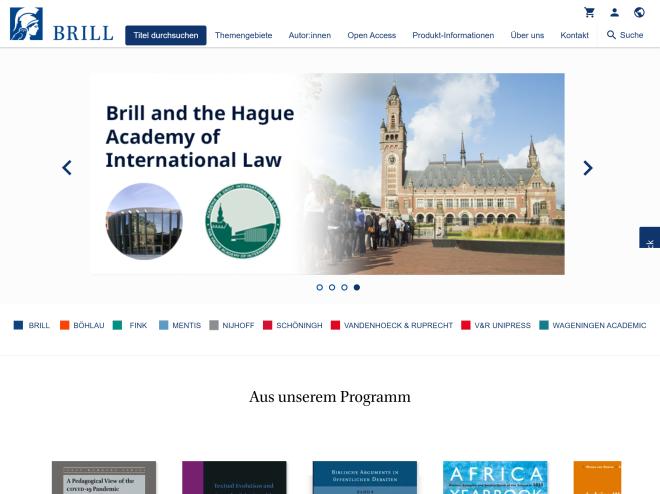Open Africa Yearbook book cover
The width and height of the screenshot is (660, 494).
(x=495, y=478)
